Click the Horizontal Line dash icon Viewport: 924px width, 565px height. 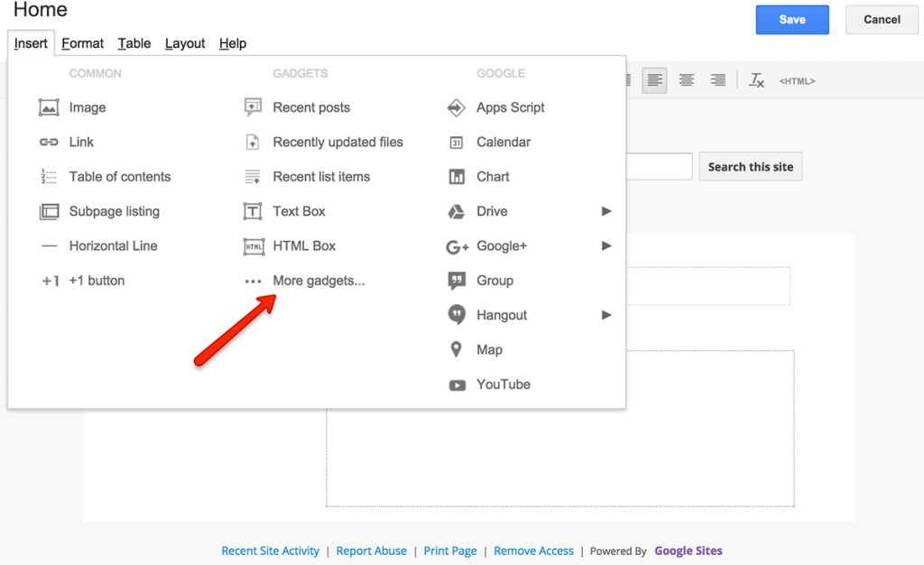[50, 246]
